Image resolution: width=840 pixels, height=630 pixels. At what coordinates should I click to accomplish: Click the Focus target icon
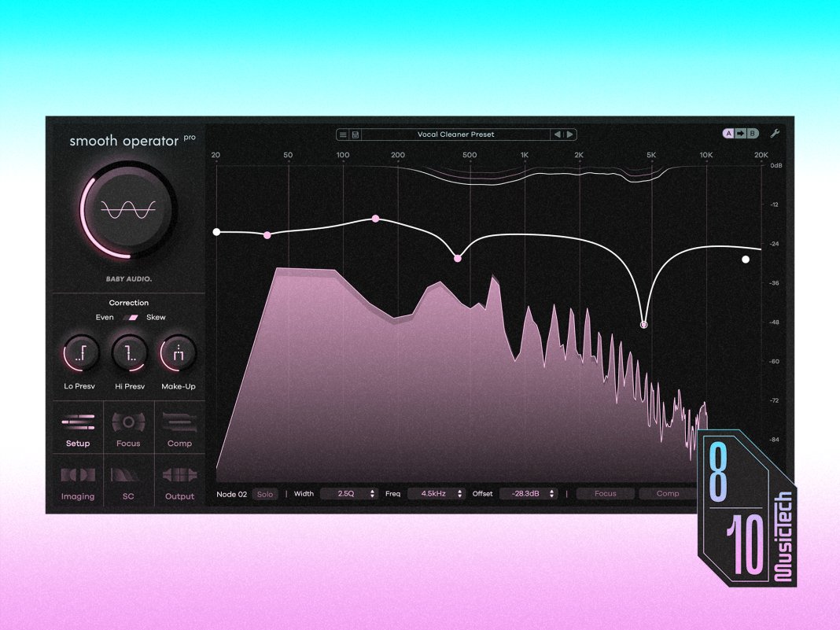tap(128, 422)
